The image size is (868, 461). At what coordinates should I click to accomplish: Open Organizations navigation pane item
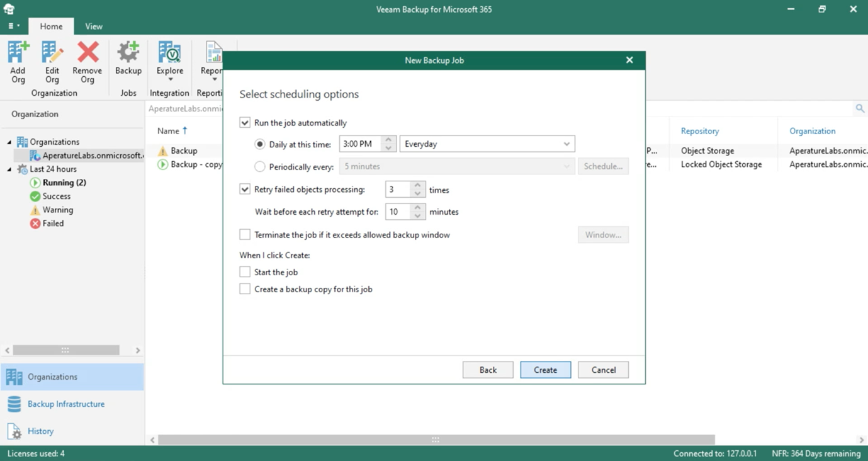point(72,377)
